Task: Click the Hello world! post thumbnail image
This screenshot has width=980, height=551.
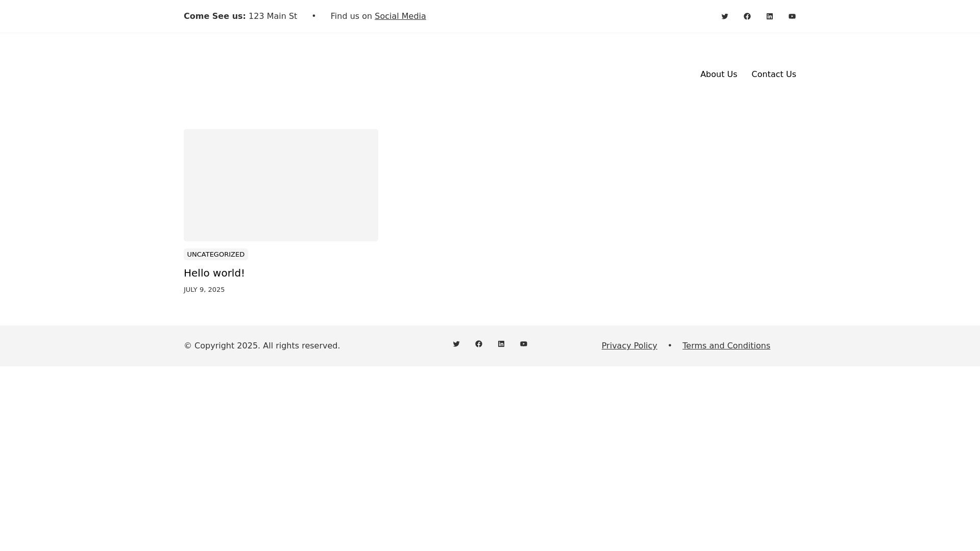Action: (x=281, y=185)
